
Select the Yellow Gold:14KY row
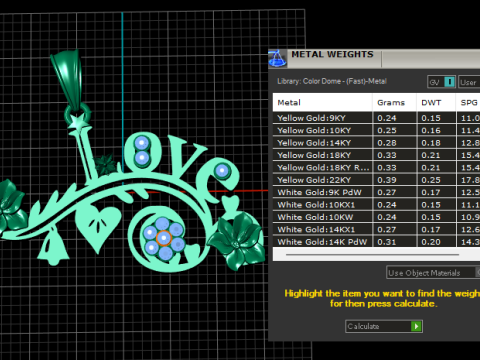pos(376,143)
